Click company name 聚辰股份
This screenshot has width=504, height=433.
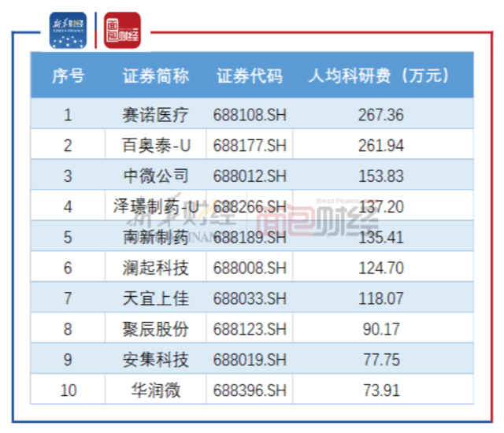tap(156, 329)
